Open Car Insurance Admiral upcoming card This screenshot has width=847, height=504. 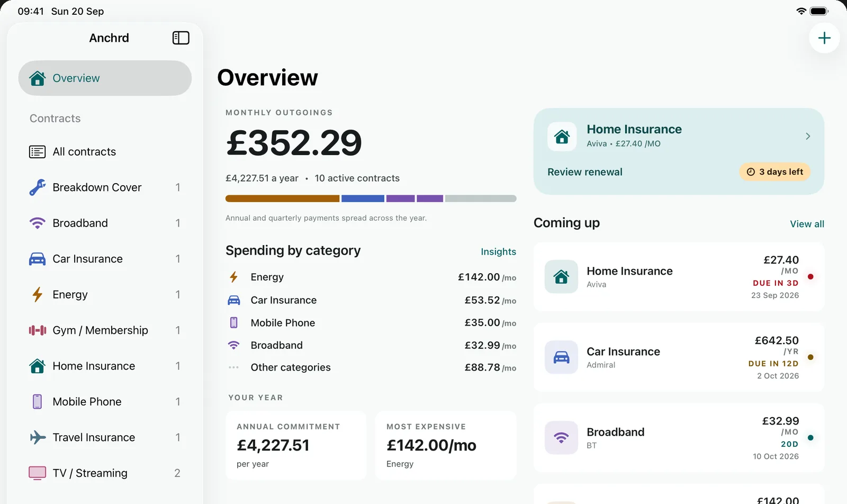pyautogui.click(x=679, y=357)
